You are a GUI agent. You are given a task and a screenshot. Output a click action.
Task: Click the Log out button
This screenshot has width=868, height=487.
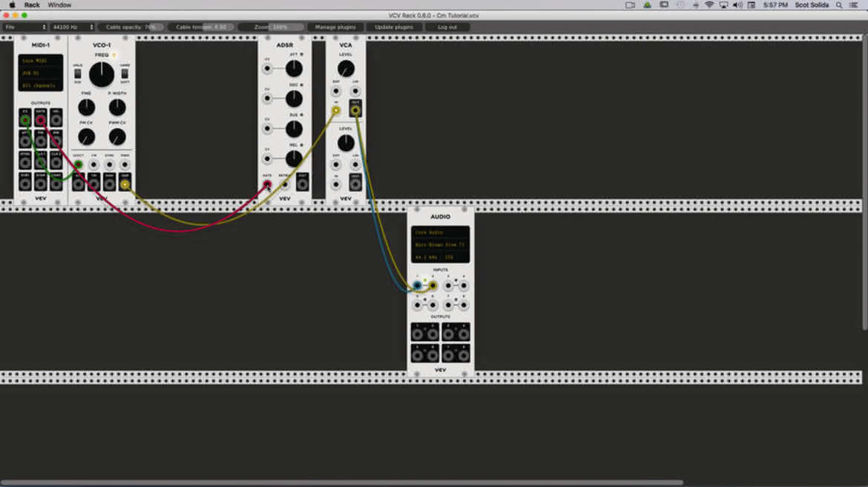[x=447, y=27]
